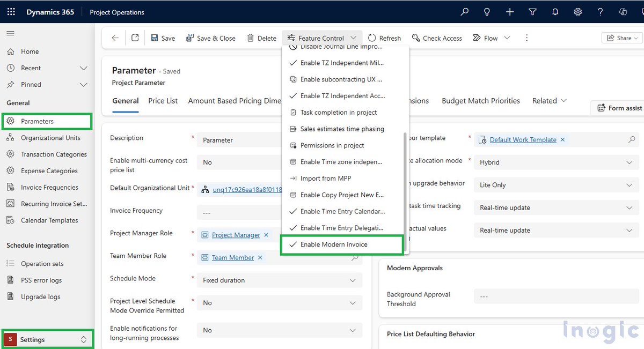Open the Hybrid allocation mode dropdown
This screenshot has height=349, width=644.
pyautogui.click(x=556, y=162)
